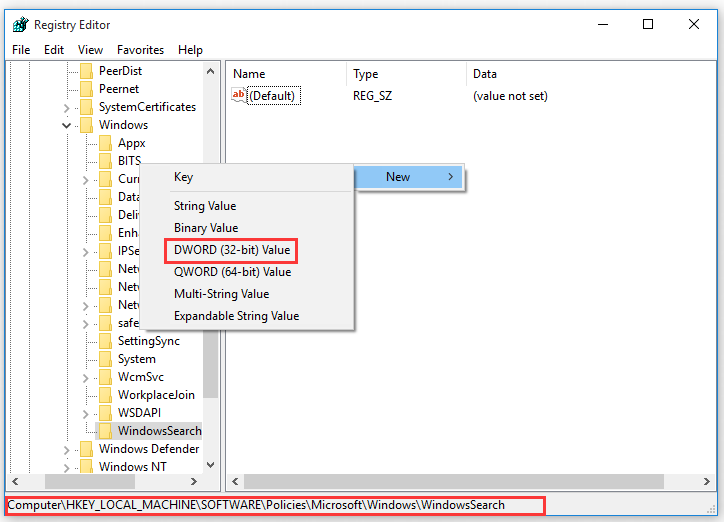Click the Windows key folder icon
This screenshot has height=522, width=724.
(86, 125)
